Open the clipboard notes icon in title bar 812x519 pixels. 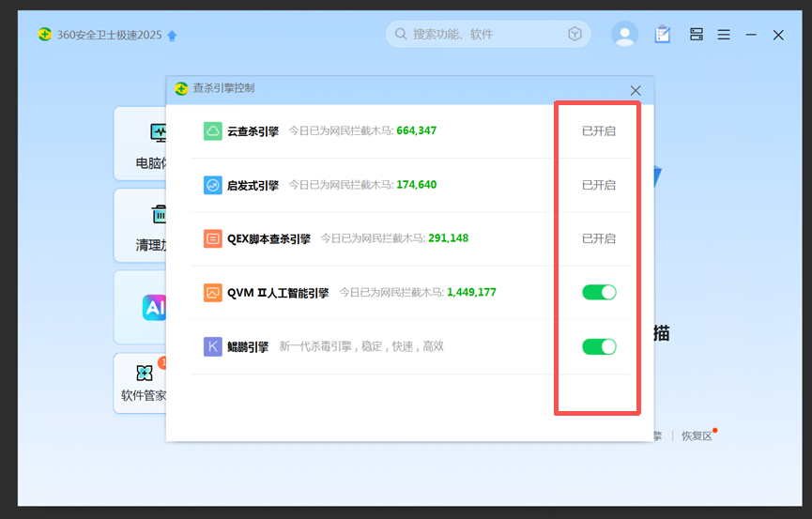click(663, 35)
